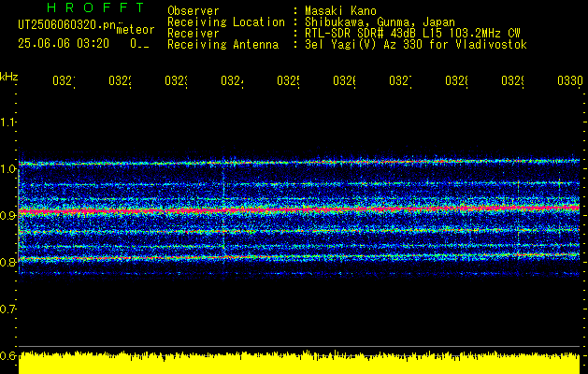
Task: Click the 0.9 kHz frequency axis label
Action: [x=7, y=215]
